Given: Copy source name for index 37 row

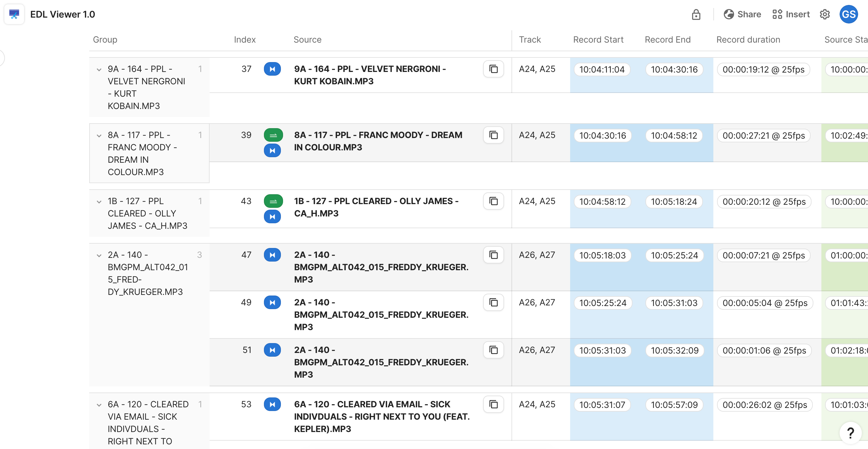Looking at the screenshot, I should pyautogui.click(x=493, y=69).
